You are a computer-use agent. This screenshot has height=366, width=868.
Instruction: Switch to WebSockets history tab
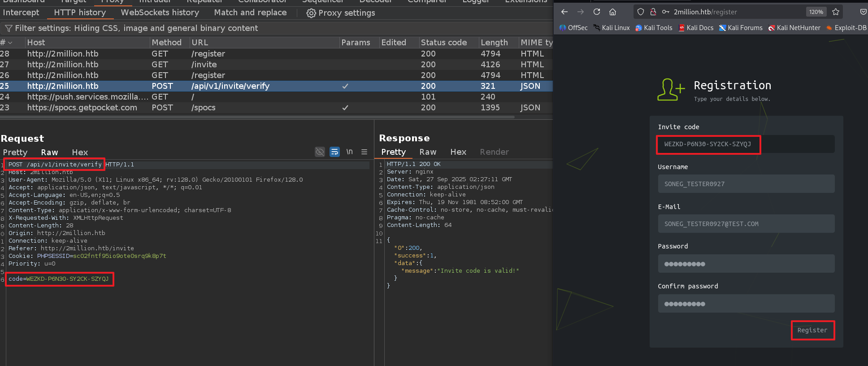(x=160, y=13)
